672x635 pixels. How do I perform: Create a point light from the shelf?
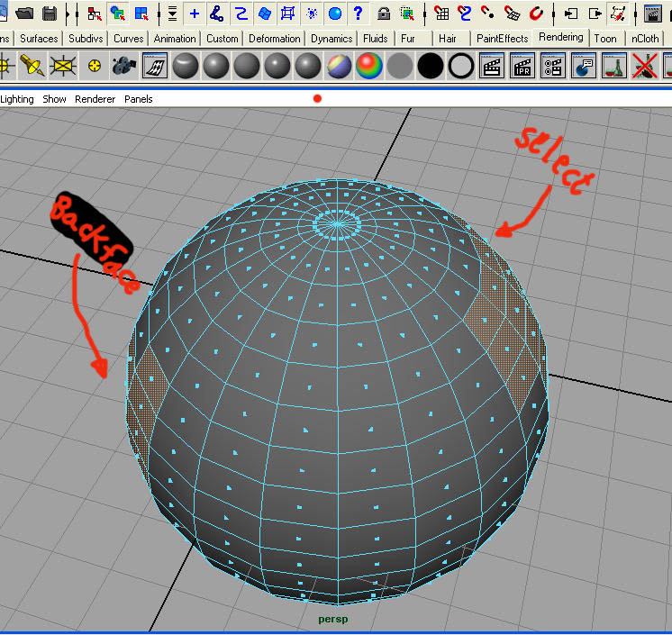click(x=94, y=66)
